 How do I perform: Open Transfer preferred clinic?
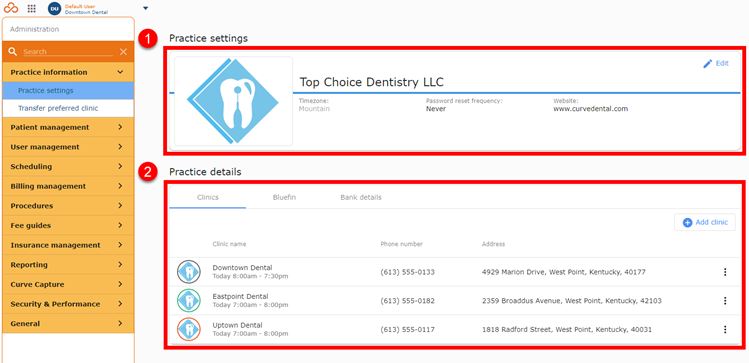pyautogui.click(x=68, y=108)
